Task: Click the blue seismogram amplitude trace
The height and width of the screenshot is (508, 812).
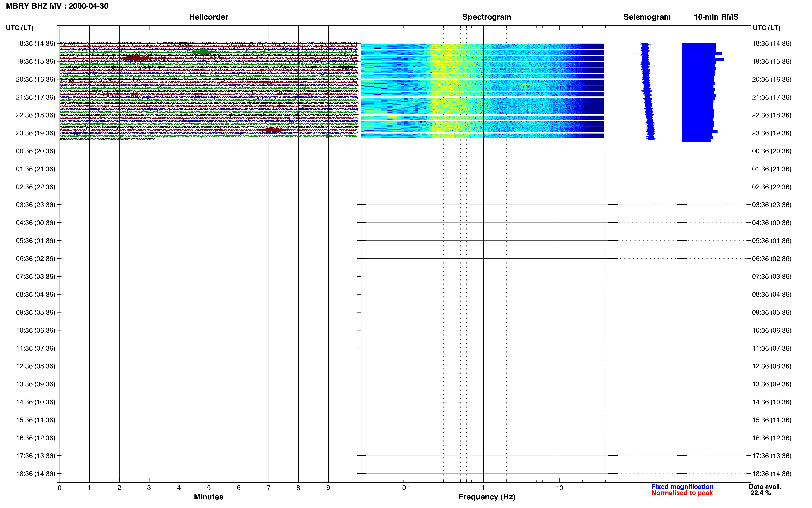Action: tap(647, 91)
